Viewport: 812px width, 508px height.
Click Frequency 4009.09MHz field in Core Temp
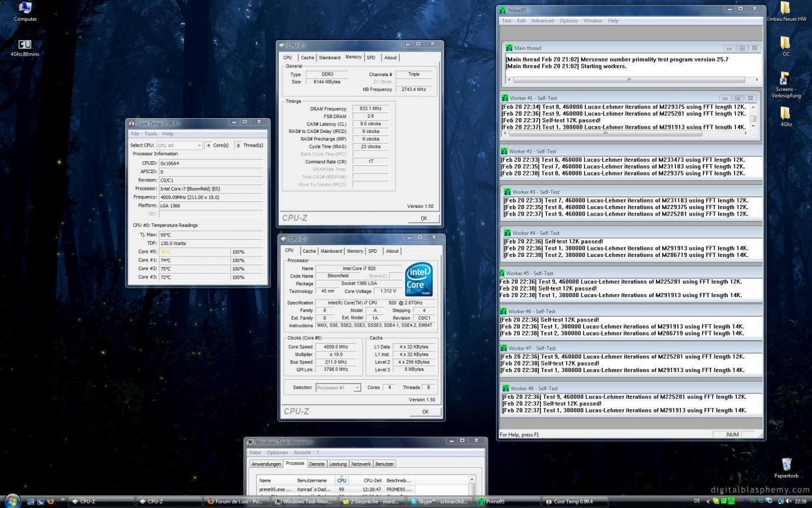click(211, 197)
